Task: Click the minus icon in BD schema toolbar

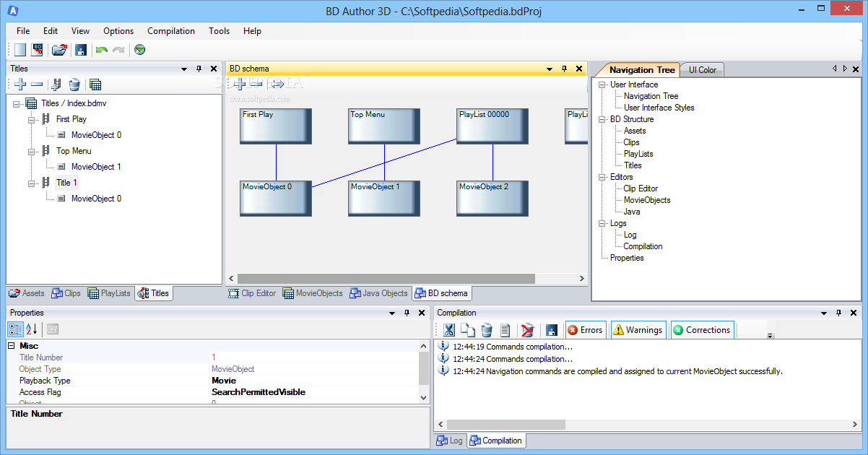Action: (256, 84)
